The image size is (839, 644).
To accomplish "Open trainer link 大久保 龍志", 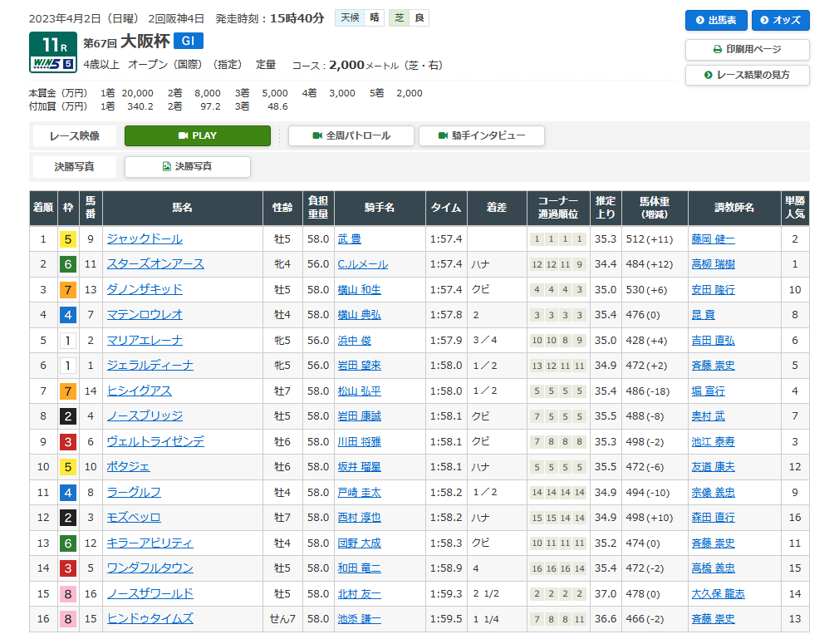I will [x=718, y=593].
